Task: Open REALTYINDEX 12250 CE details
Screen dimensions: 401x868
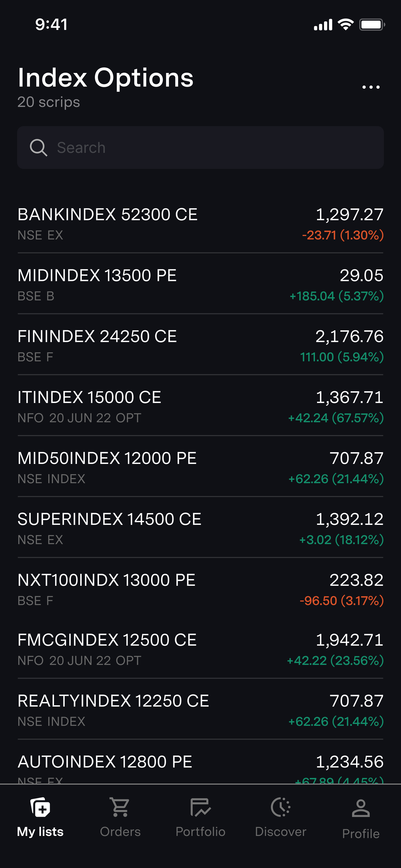Action: [200, 710]
